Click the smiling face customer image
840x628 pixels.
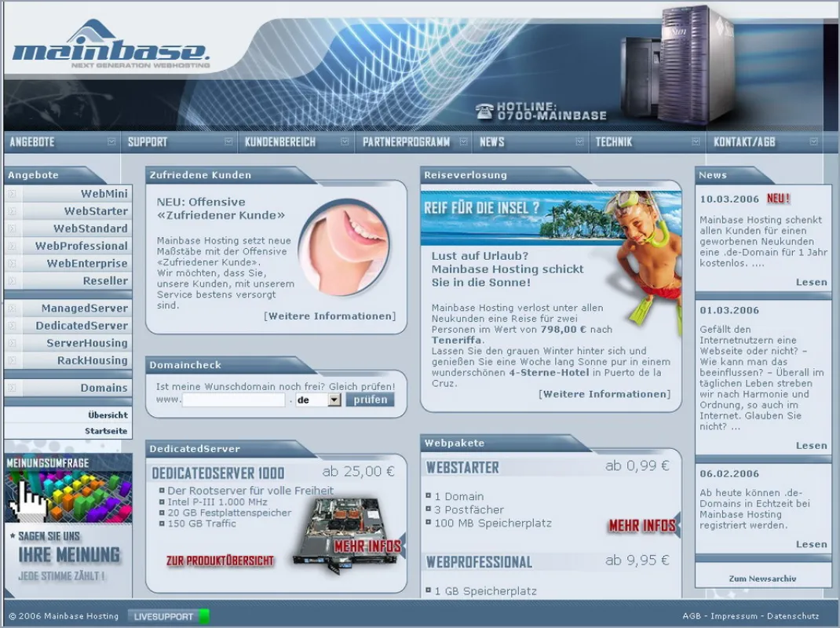tap(345, 247)
